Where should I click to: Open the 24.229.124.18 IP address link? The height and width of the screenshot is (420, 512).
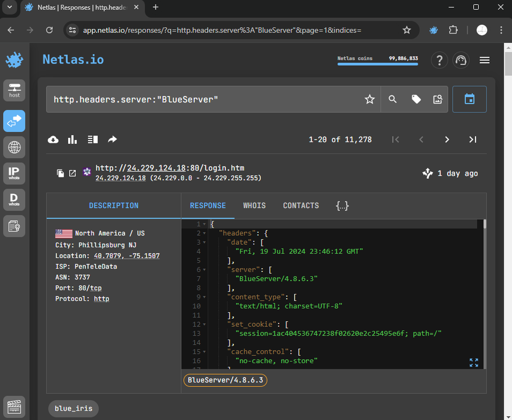[x=120, y=178]
